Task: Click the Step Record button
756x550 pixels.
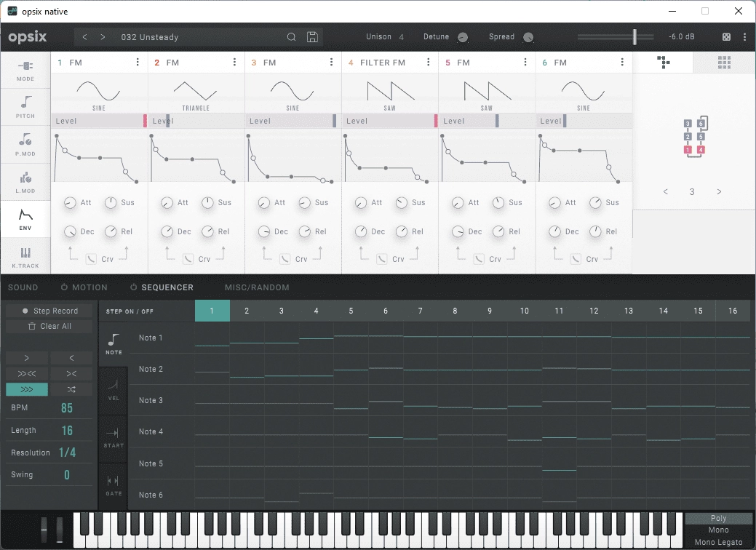Action: click(49, 311)
